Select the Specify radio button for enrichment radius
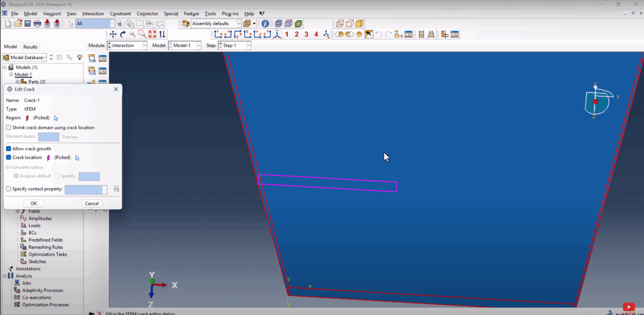 coord(57,176)
